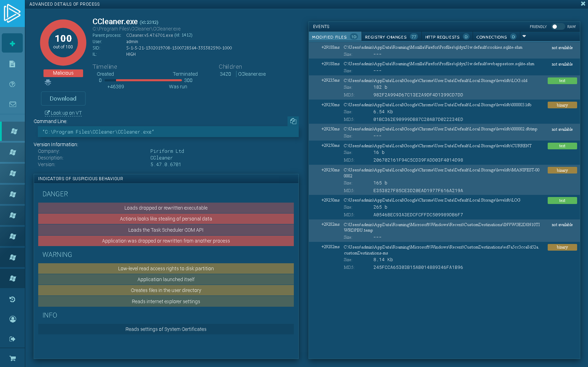
Task: Click the red Malicious verdict badge
Action: click(x=63, y=73)
